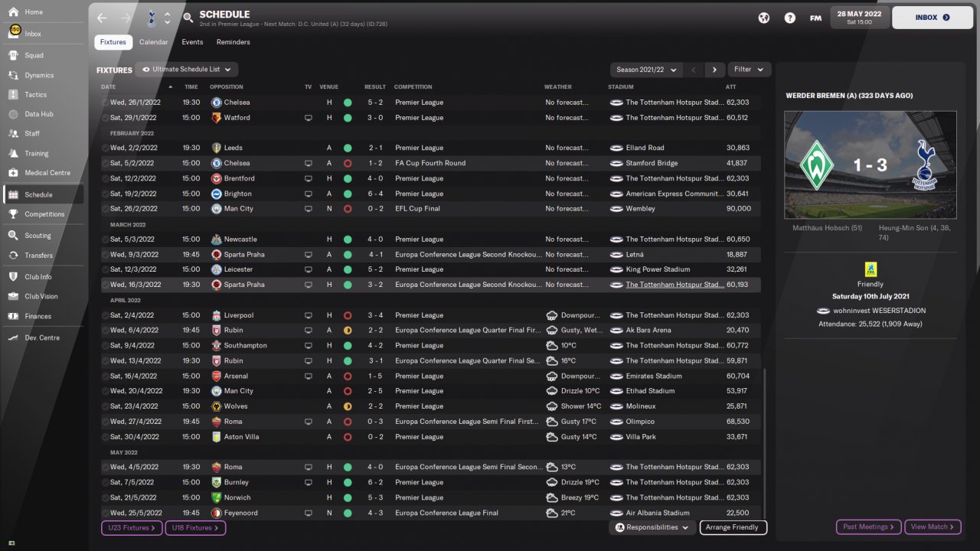
Task: Click the fixtures list vertical scrollbar
Action: pyautogui.click(x=764, y=444)
